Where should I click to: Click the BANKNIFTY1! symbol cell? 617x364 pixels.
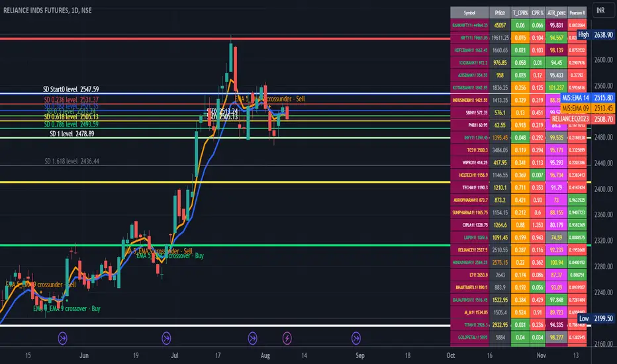(469, 25)
